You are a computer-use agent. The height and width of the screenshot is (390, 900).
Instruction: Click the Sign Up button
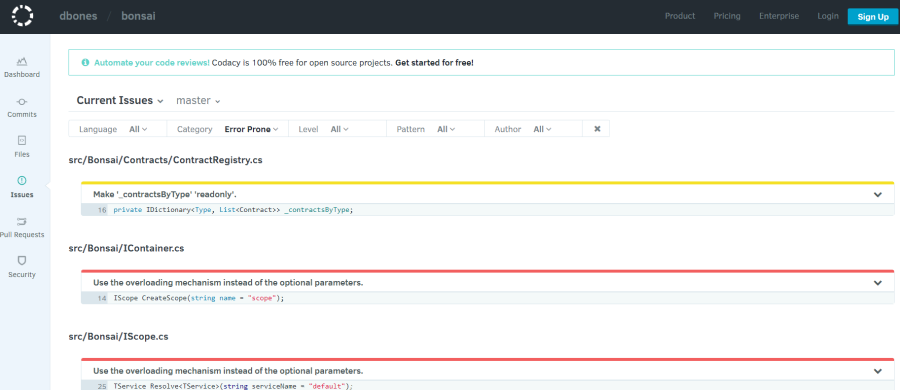pos(873,17)
